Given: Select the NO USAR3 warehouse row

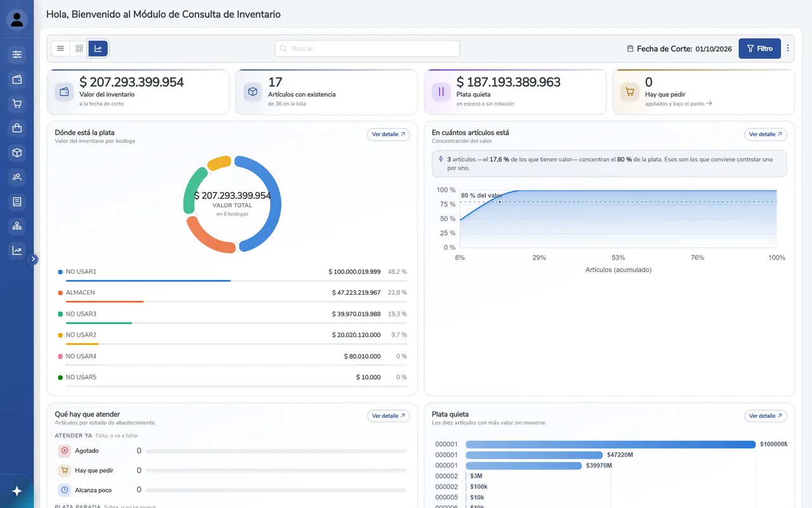Looking at the screenshot, I should click(232, 316).
